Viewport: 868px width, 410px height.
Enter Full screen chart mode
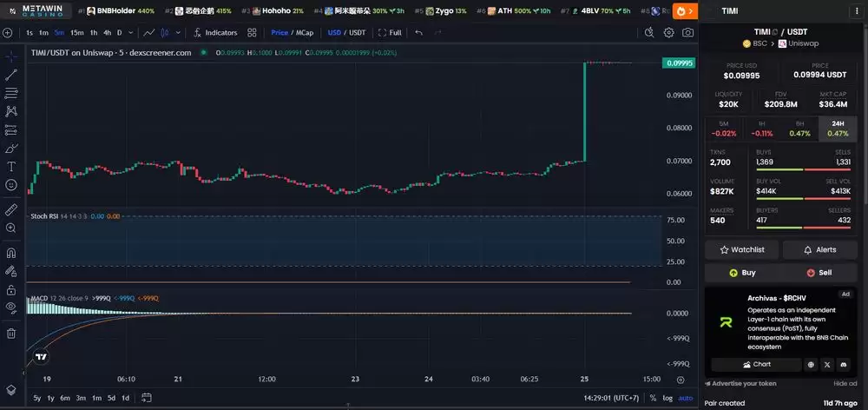point(390,33)
